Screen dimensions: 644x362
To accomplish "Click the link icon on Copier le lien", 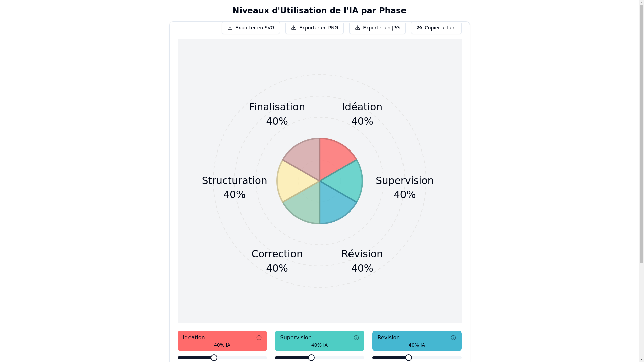I will [419, 28].
